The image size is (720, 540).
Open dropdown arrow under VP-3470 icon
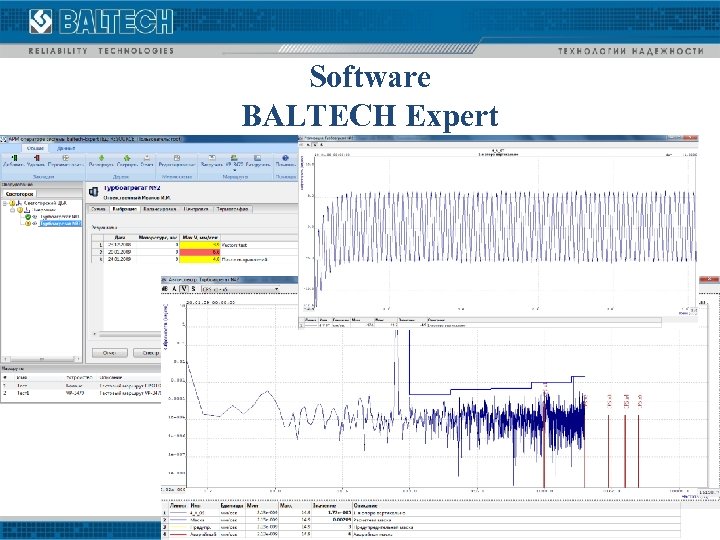coord(234,170)
